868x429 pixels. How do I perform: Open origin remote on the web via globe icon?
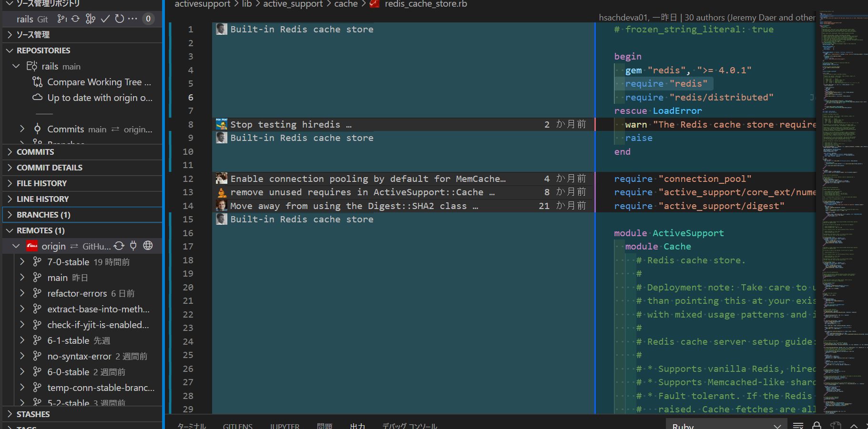(x=148, y=246)
